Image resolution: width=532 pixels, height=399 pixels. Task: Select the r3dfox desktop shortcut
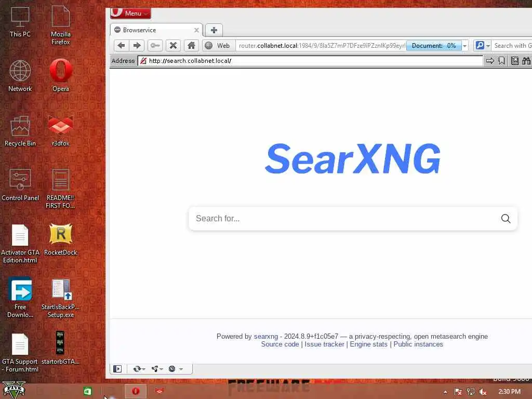tap(60, 131)
